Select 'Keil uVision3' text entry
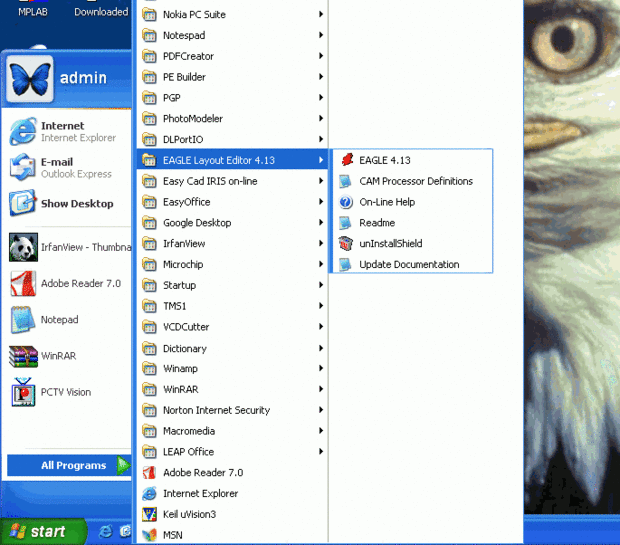Screen dimensions: 620x545 [x=189, y=514]
